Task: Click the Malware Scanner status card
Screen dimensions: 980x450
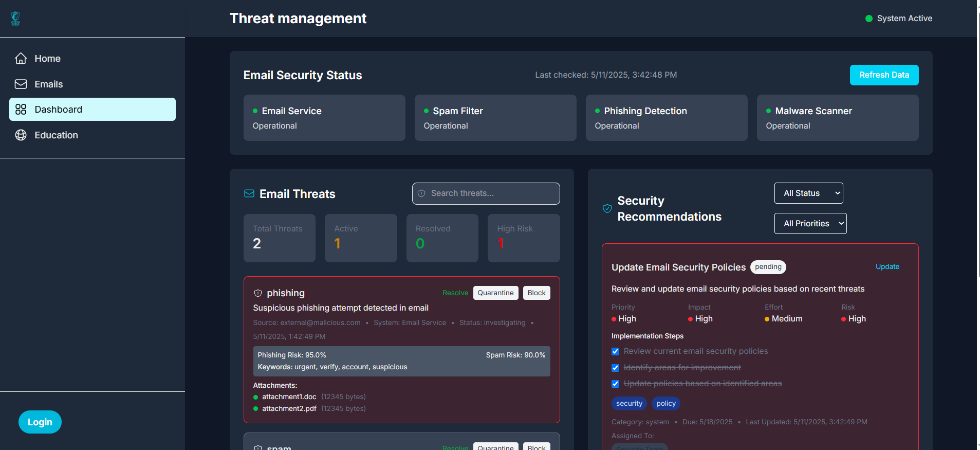Action: (x=838, y=118)
